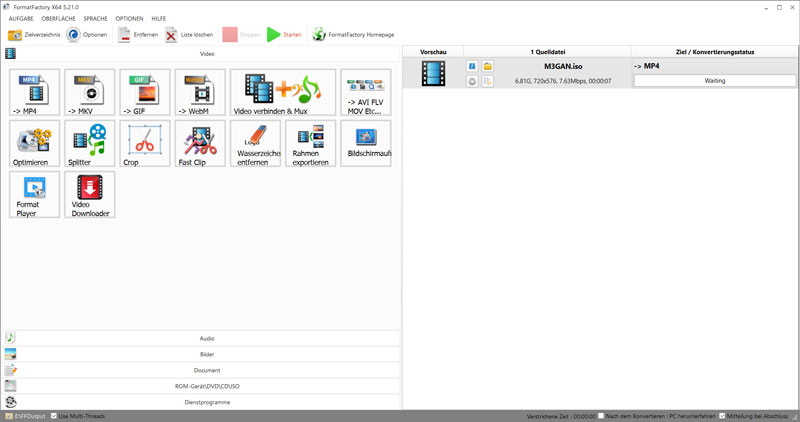
Task: Open the -> AVI FLV MOV Etc. converter
Action: (x=365, y=92)
